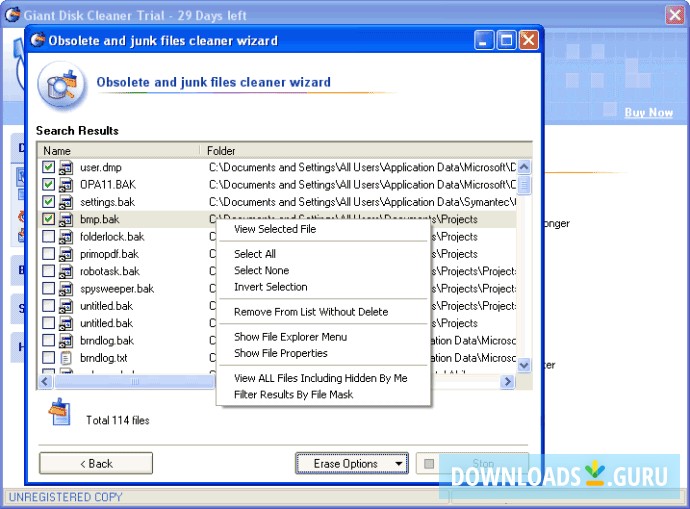This screenshot has width=690, height=509.
Task: Click the file icon beside brndlog.bak
Action: pos(66,341)
